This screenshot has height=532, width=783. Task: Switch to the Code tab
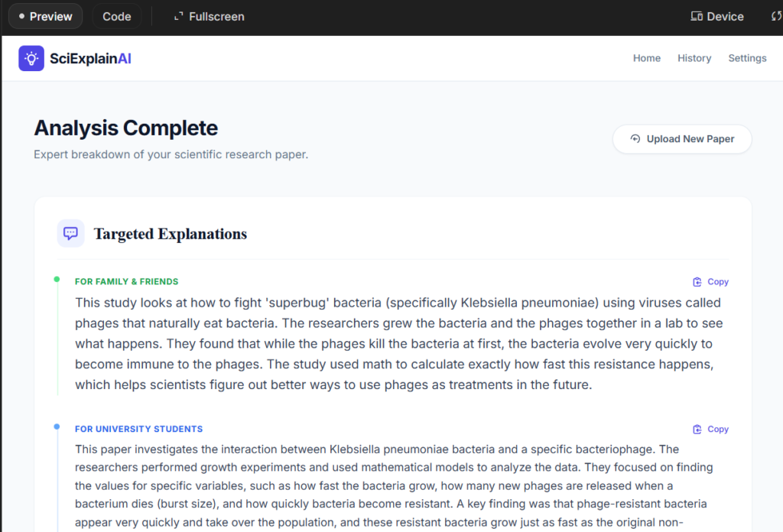click(x=117, y=16)
